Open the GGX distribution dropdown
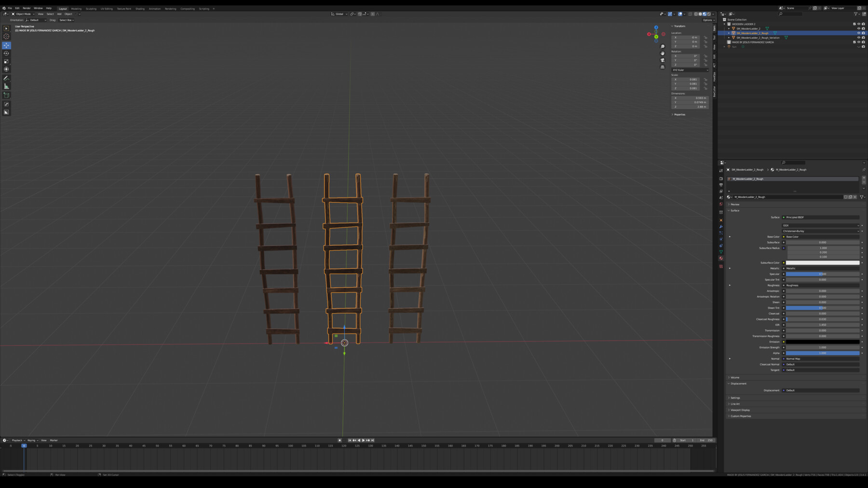 click(821, 225)
